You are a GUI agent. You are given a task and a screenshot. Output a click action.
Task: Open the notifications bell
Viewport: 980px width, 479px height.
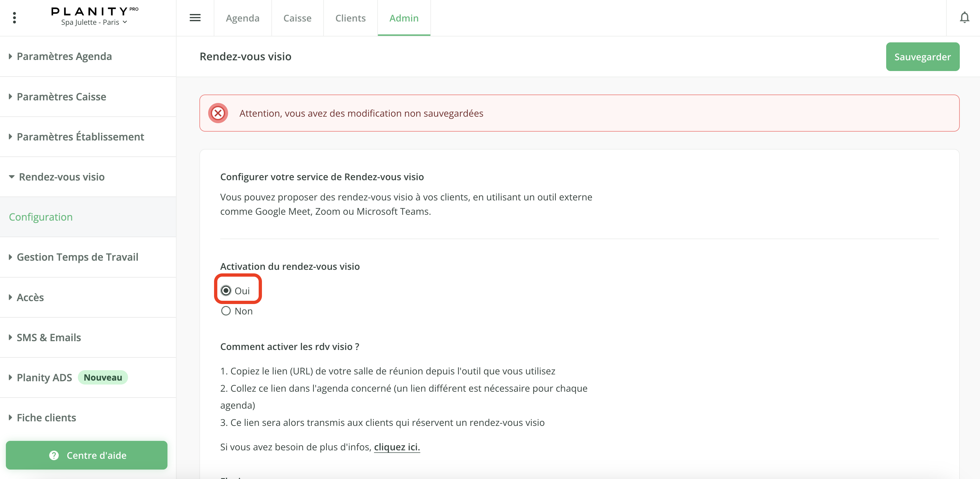pyautogui.click(x=964, y=18)
